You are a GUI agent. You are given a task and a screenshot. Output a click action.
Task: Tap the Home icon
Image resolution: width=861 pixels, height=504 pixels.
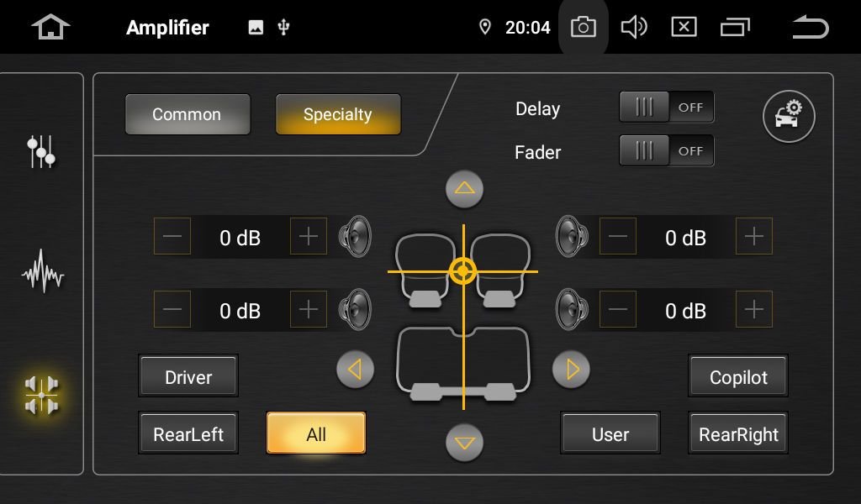(x=50, y=27)
